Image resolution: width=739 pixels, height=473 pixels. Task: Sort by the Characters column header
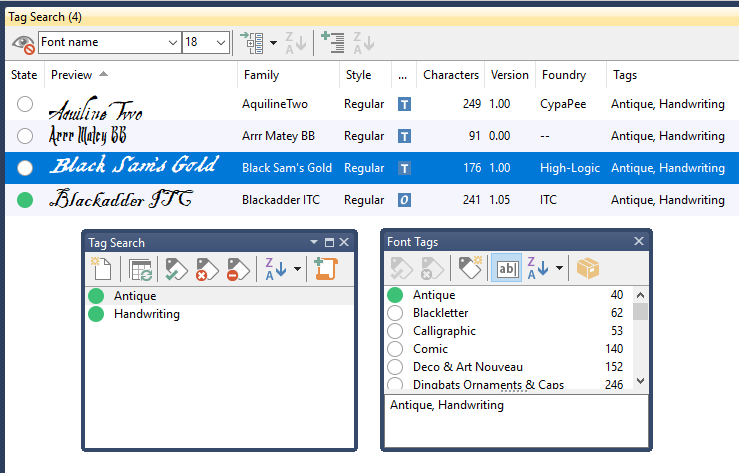point(451,75)
